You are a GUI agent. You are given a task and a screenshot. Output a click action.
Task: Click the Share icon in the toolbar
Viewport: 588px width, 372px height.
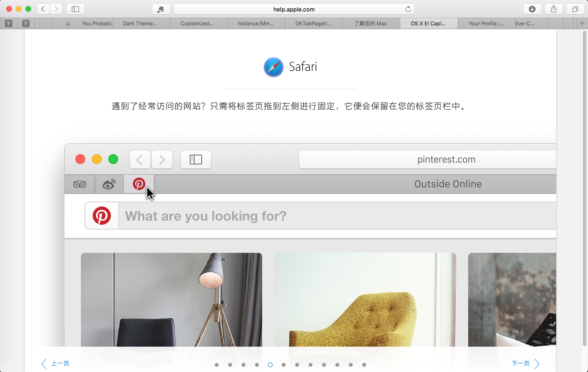(x=554, y=9)
